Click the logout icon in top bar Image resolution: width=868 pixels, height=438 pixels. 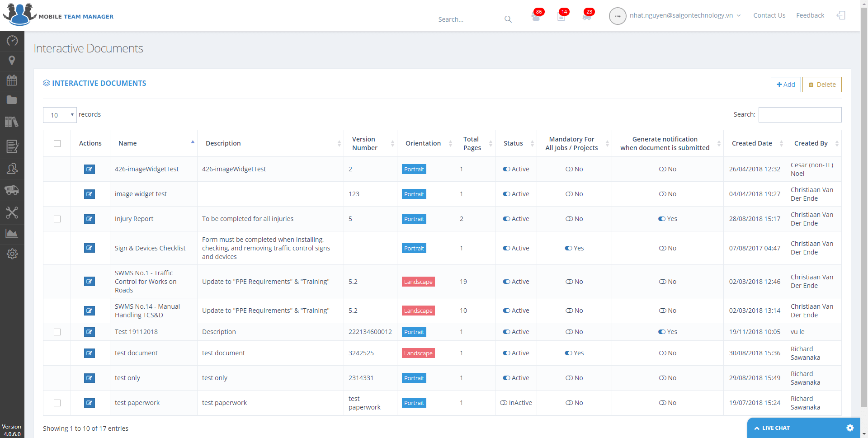841,15
